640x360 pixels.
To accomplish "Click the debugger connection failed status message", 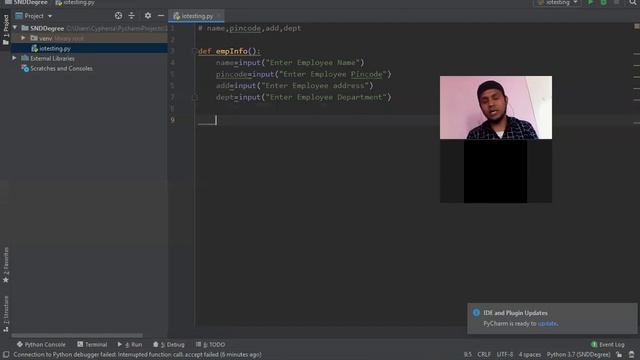I will tap(137, 355).
